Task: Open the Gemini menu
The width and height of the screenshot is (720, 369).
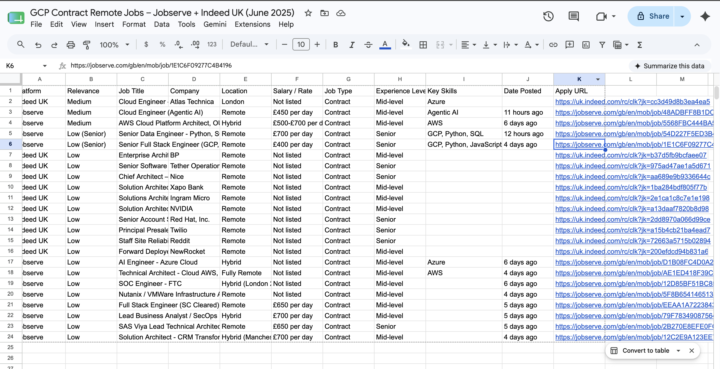Action: [x=215, y=24]
